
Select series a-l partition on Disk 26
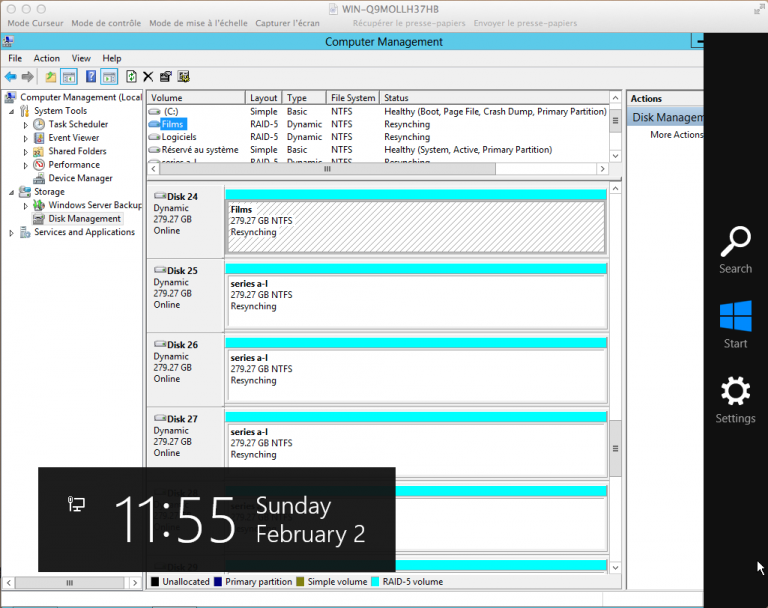pyautogui.click(x=416, y=376)
